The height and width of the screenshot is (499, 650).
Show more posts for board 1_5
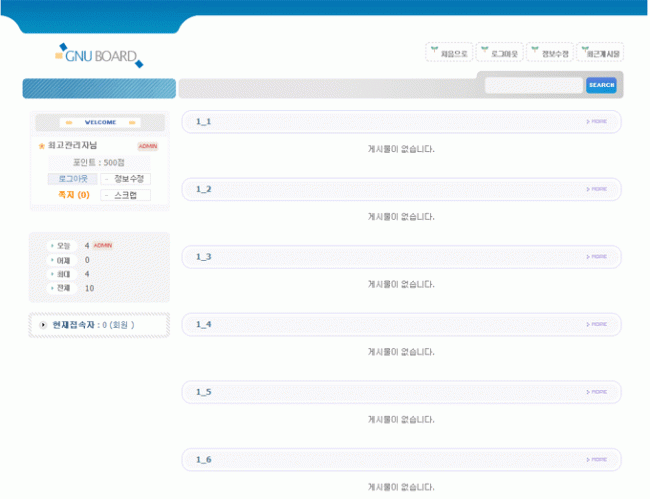click(x=596, y=392)
